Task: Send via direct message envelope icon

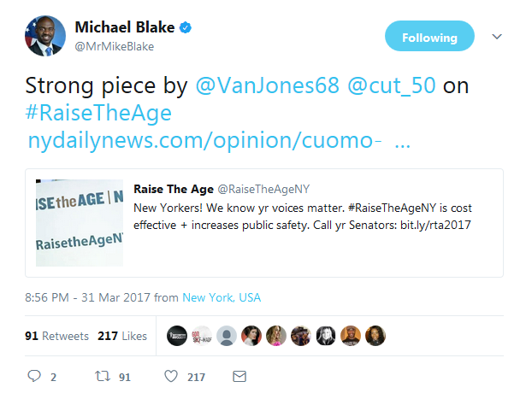Action: (239, 376)
